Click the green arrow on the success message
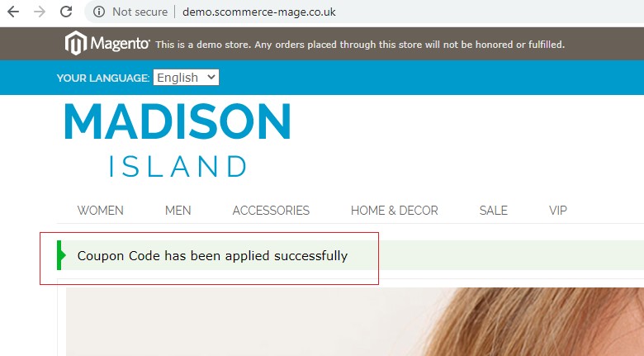This screenshot has height=356, width=644. pos(61,255)
